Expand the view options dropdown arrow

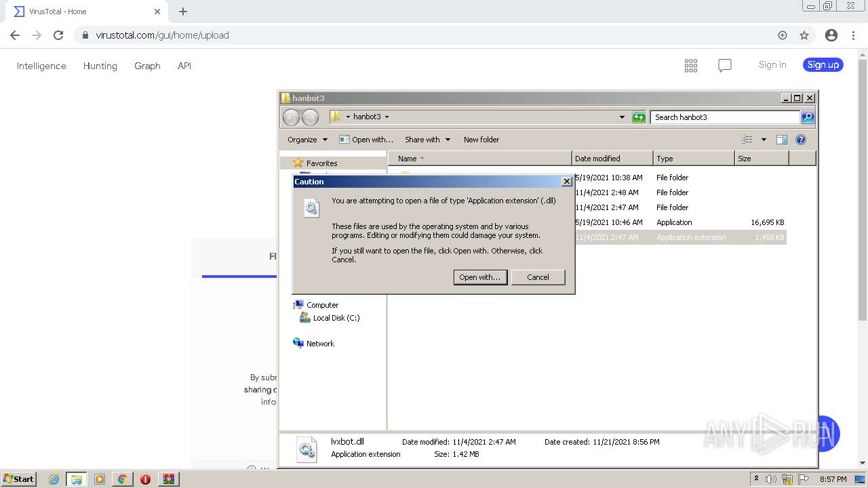(764, 140)
